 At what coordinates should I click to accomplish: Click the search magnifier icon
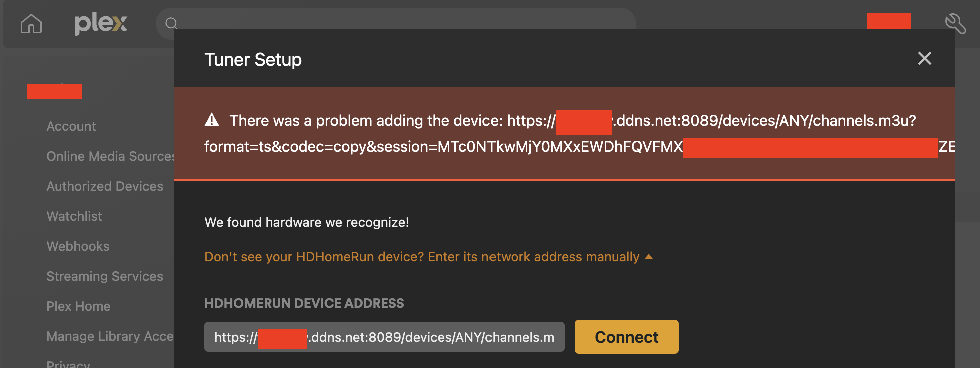171,23
